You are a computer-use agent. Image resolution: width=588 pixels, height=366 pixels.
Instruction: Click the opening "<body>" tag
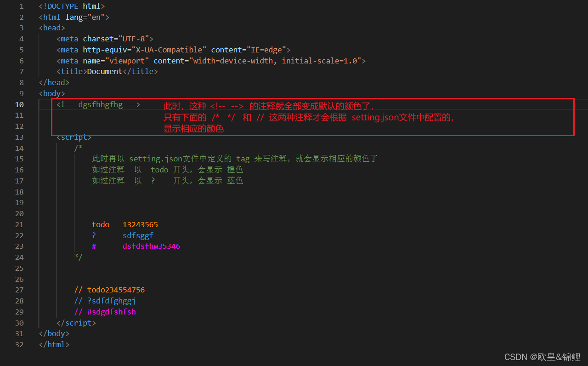52,94
